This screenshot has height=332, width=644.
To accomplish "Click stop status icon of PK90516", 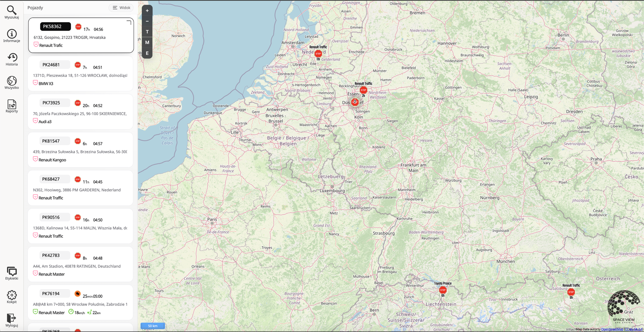I will pos(78,217).
